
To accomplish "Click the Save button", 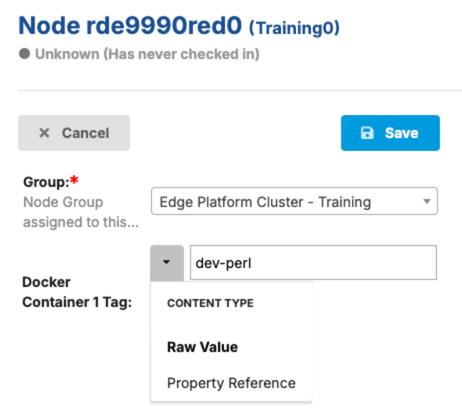I will tap(390, 133).
